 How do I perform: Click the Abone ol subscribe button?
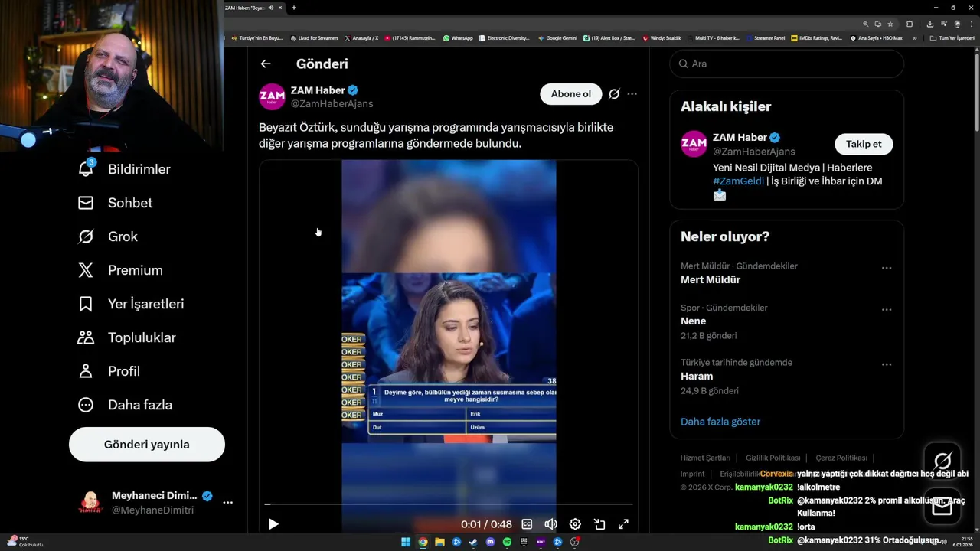[x=571, y=94]
